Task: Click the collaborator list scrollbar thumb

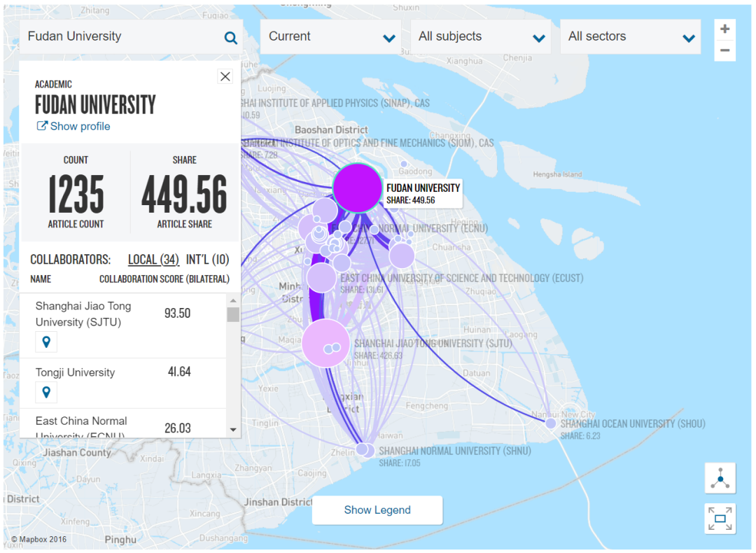Action: point(233,314)
